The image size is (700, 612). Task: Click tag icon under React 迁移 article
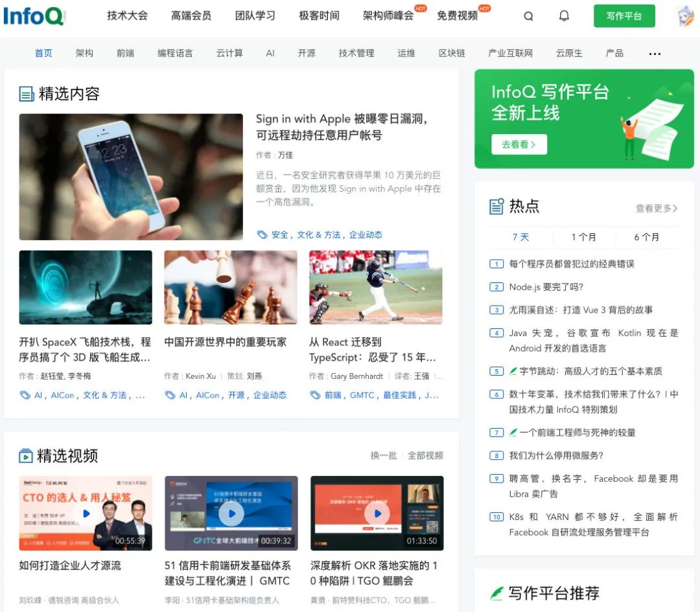315,395
